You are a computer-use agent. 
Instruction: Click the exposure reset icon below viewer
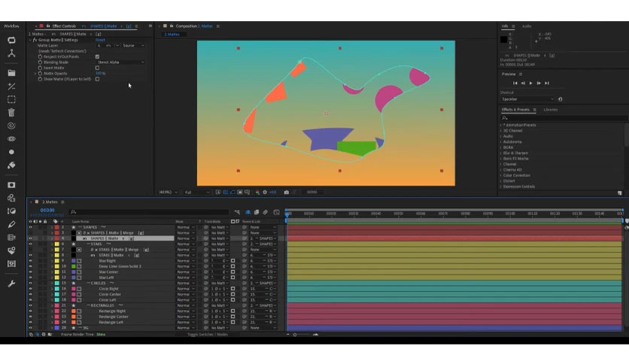coord(265,193)
